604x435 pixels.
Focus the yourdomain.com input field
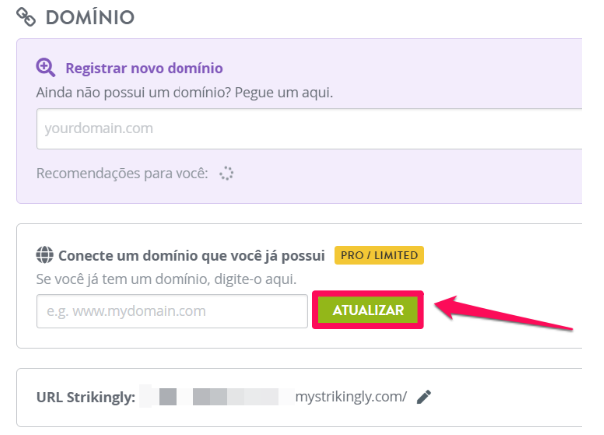pyautogui.click(x=309, y=129)
